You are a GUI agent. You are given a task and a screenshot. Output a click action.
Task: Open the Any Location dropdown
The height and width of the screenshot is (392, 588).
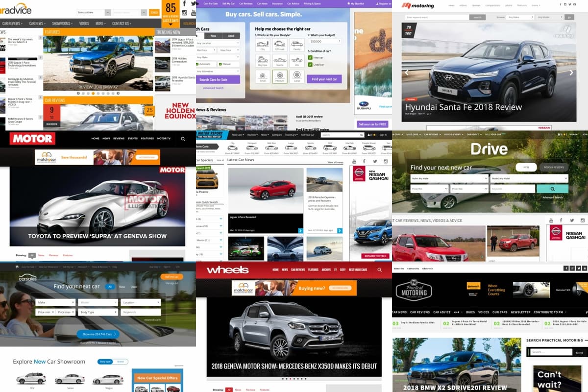tap(218, 43)
